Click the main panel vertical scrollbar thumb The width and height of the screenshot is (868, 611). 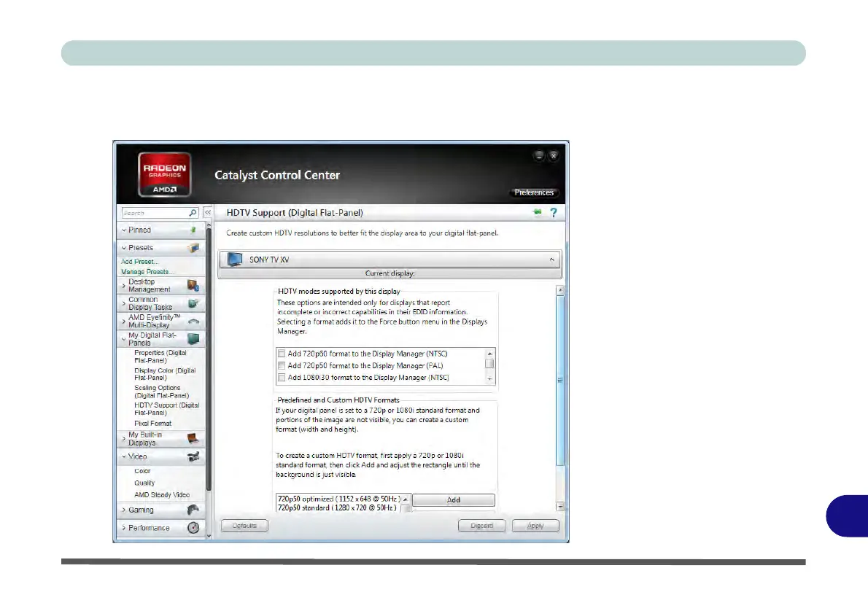coord(560,380)
